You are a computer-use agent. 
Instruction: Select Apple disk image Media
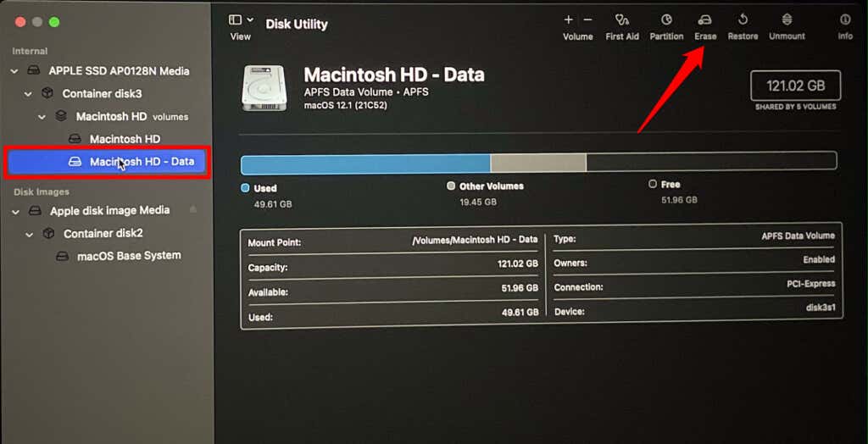click(109, 211)
